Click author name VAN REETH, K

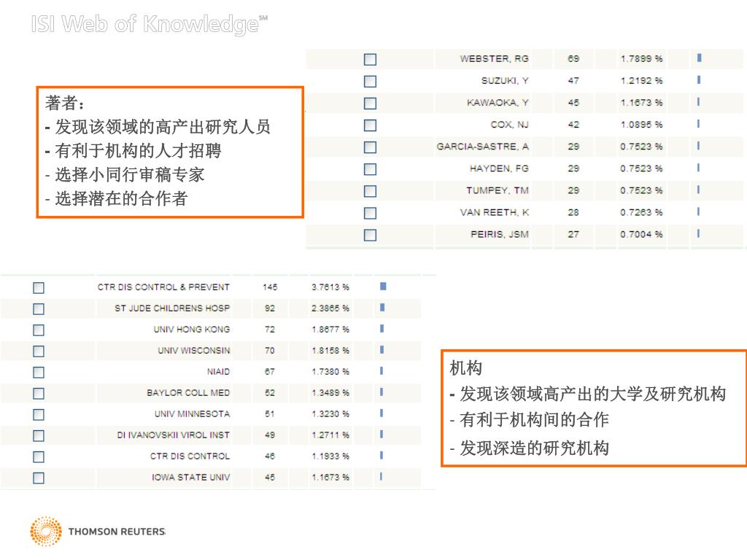tap(494, 212)
